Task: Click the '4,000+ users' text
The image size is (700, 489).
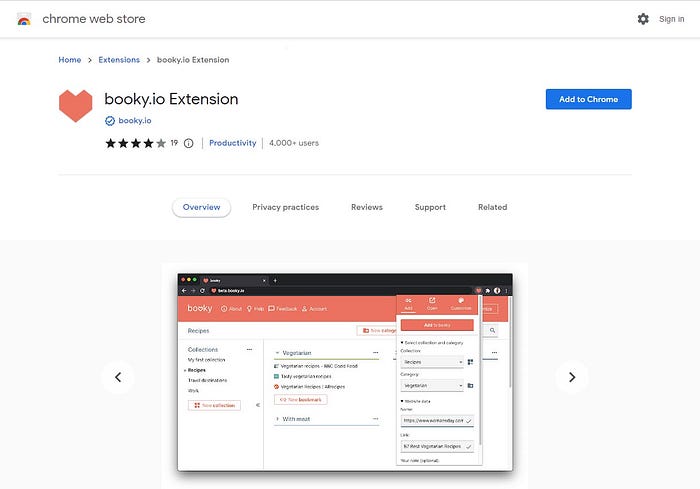Action: 294,143
